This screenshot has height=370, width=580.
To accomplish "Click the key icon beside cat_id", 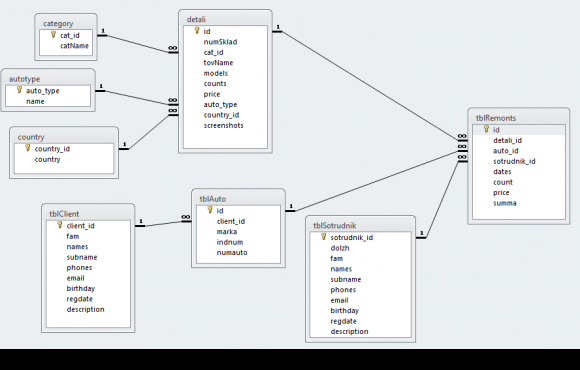I will 53,34.
